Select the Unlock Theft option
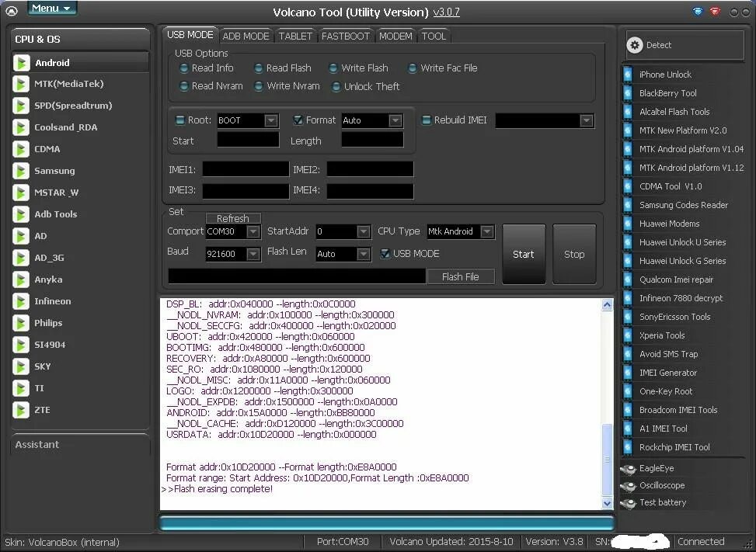The image size is (756, 552). [336, 87]
